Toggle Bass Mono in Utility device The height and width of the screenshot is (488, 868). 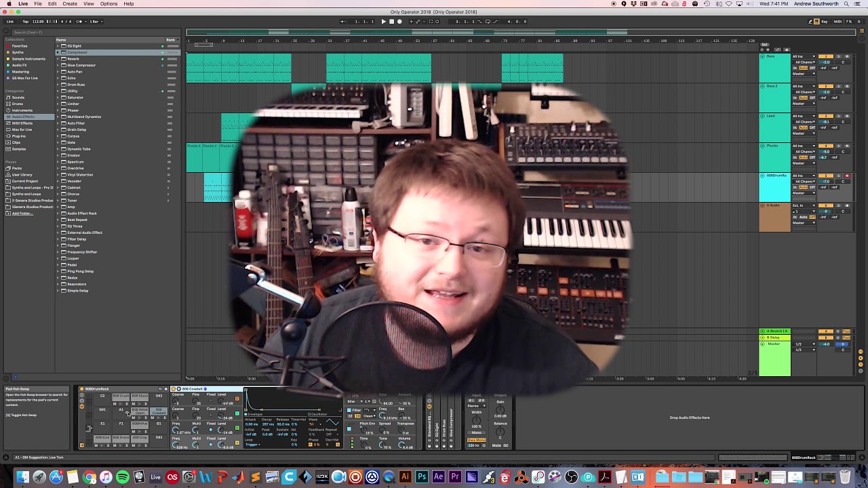476,440
